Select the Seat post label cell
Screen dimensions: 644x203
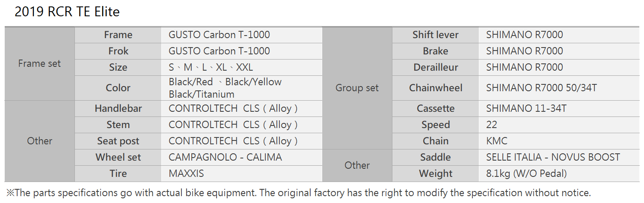[x=118, y=141]
